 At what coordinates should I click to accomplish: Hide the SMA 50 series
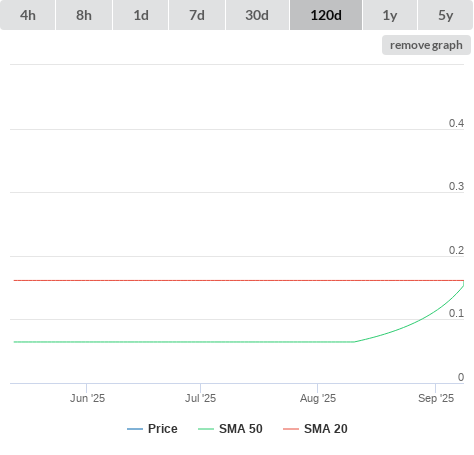(230, 429)
